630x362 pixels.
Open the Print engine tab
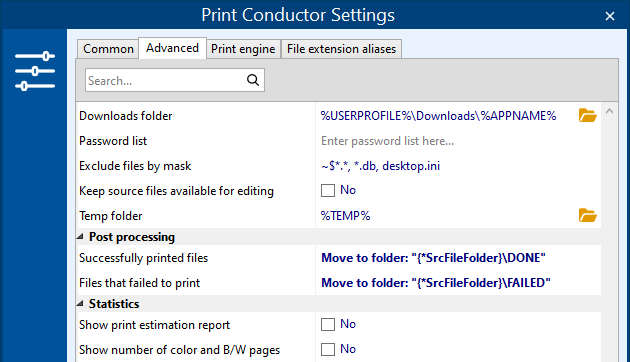(243, 49)
